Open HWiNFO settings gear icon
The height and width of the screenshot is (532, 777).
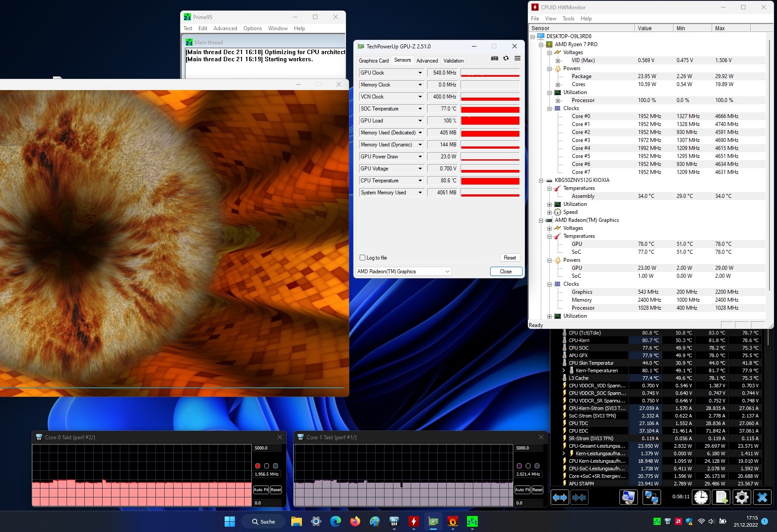point(741,497)
